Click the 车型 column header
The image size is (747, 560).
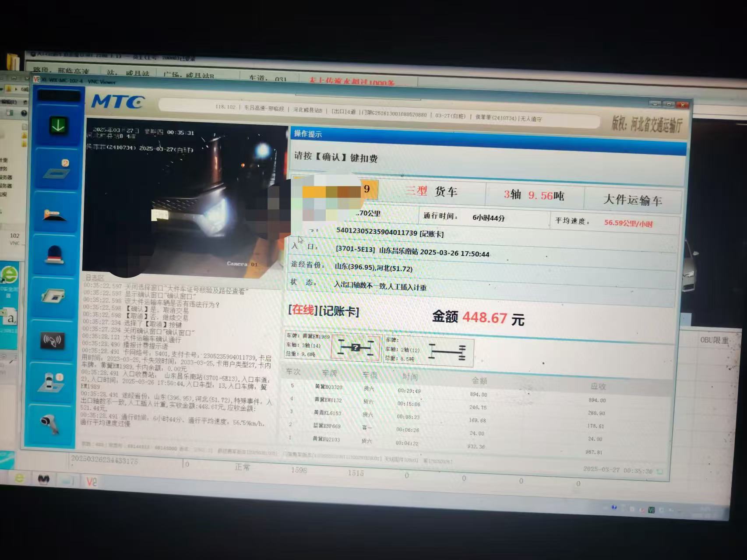369,375
